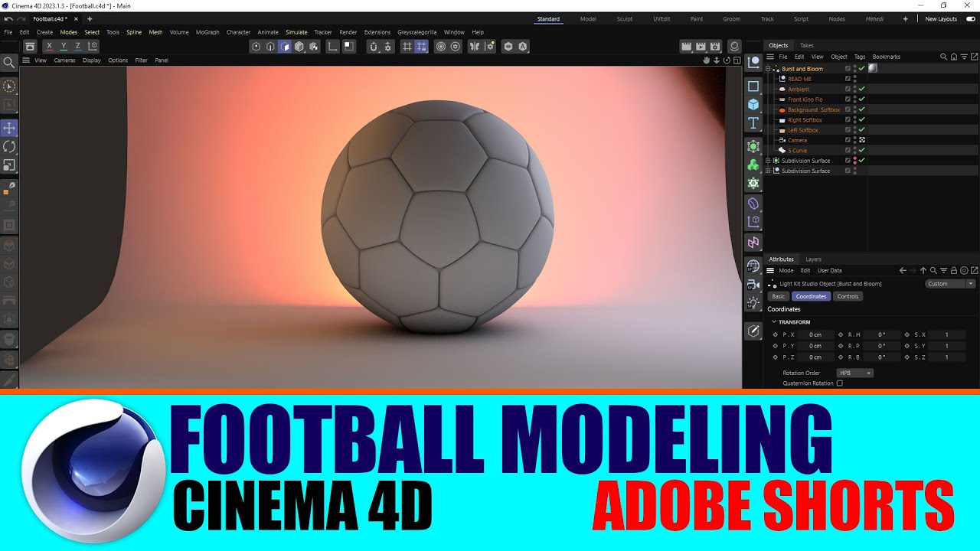Click the Controls attributes button
This screenshot has height=551, width=980.
click(848, 296)
